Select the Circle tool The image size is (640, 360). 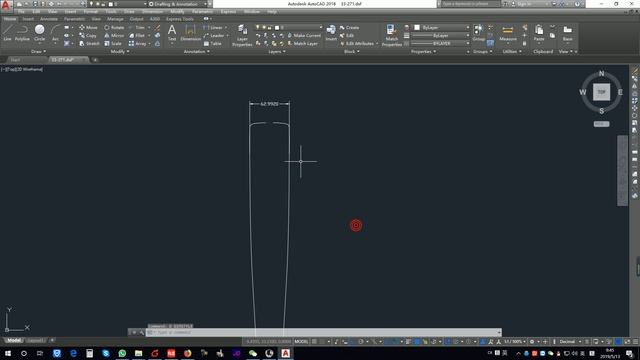coord(40,33)
